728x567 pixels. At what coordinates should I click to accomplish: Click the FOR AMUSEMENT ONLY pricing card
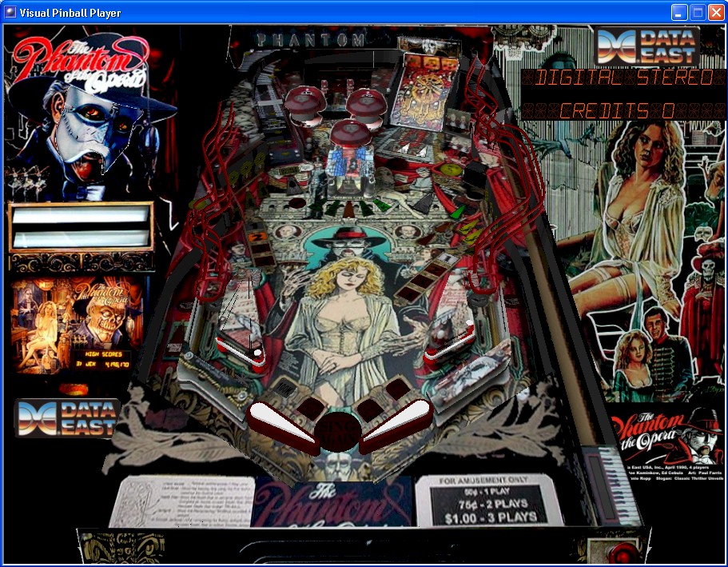488,500
